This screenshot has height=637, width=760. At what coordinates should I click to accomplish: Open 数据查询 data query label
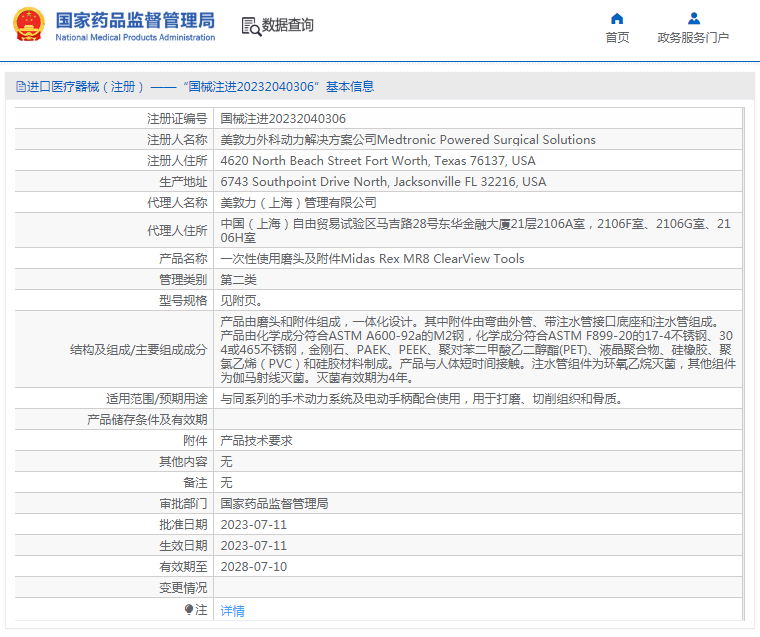pyautogui.click(x=287, y=25)
